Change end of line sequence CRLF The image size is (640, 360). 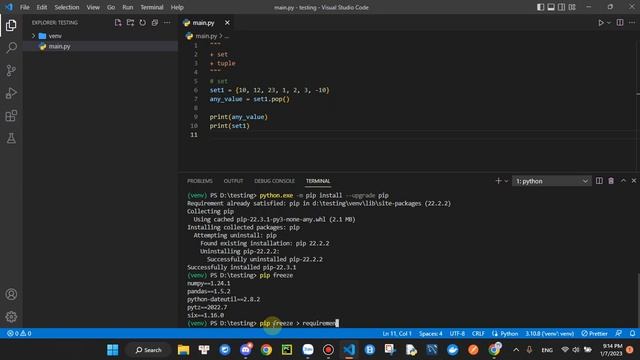478,333
